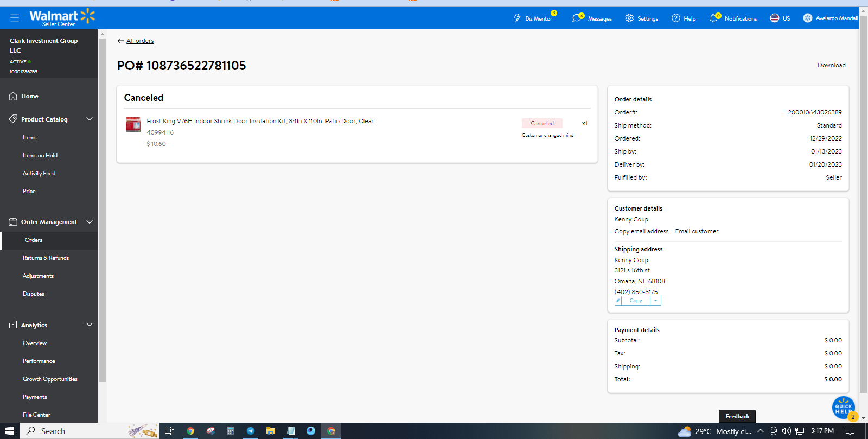Open the Copy button dropdown arrow
Viewport: 868px width, 439px height.
[655, 301]
